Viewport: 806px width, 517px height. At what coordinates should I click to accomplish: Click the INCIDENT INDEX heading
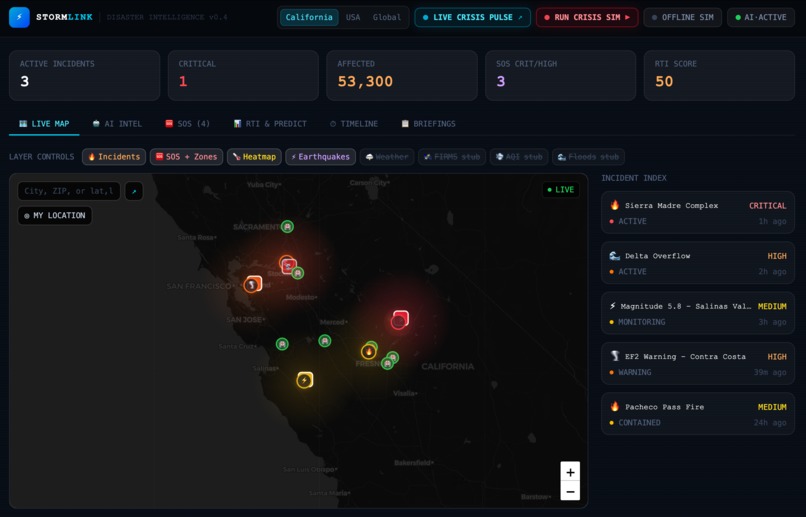(634, 178)
